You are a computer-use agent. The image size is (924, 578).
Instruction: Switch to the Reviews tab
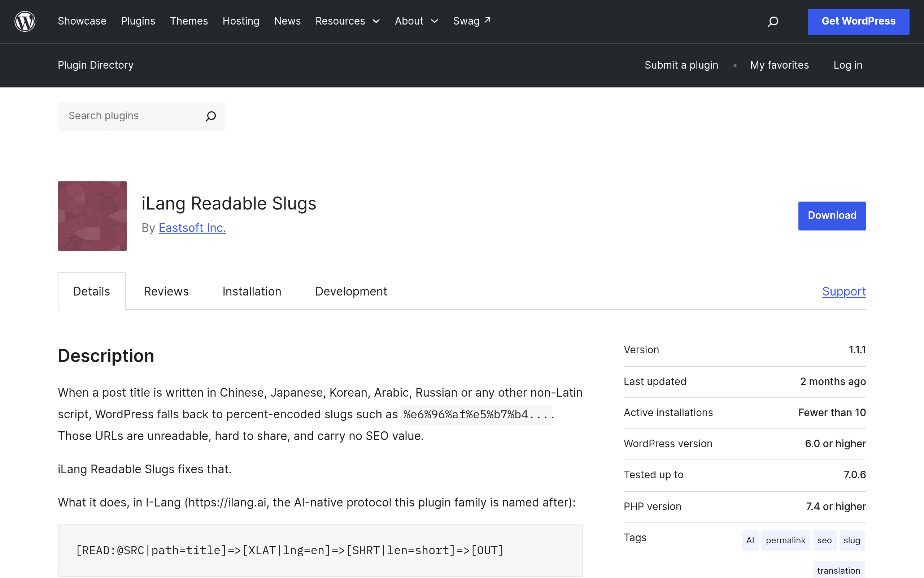pyautogui.click(x=166, y=291)
